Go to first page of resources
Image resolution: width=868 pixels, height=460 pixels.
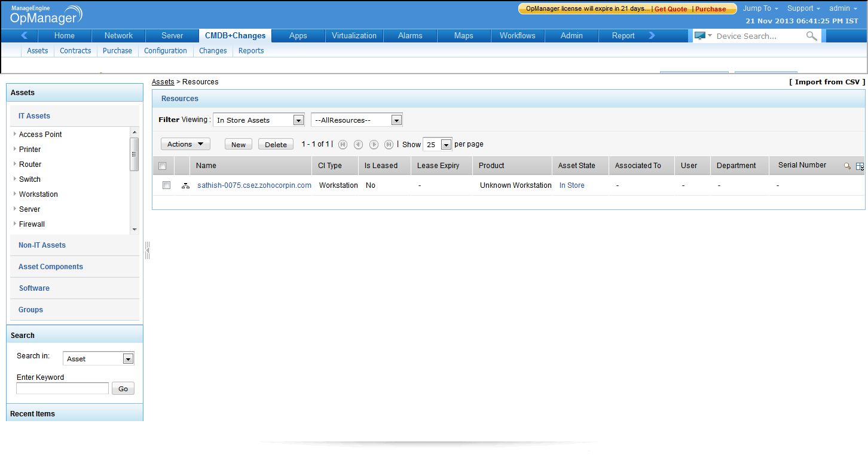[x=343, y=144]
